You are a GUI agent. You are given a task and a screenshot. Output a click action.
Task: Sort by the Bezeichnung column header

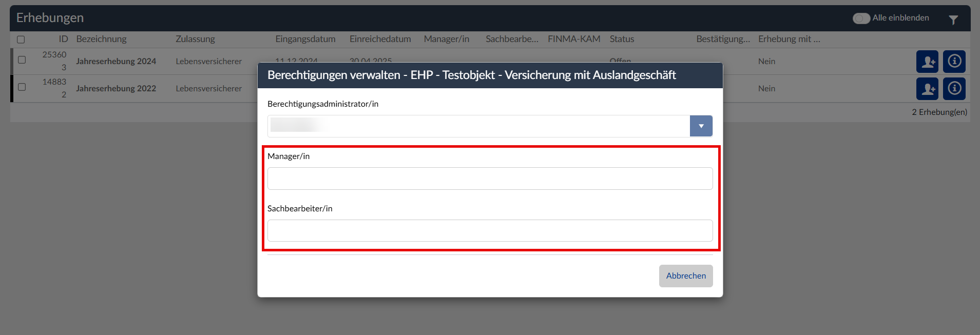101,39
